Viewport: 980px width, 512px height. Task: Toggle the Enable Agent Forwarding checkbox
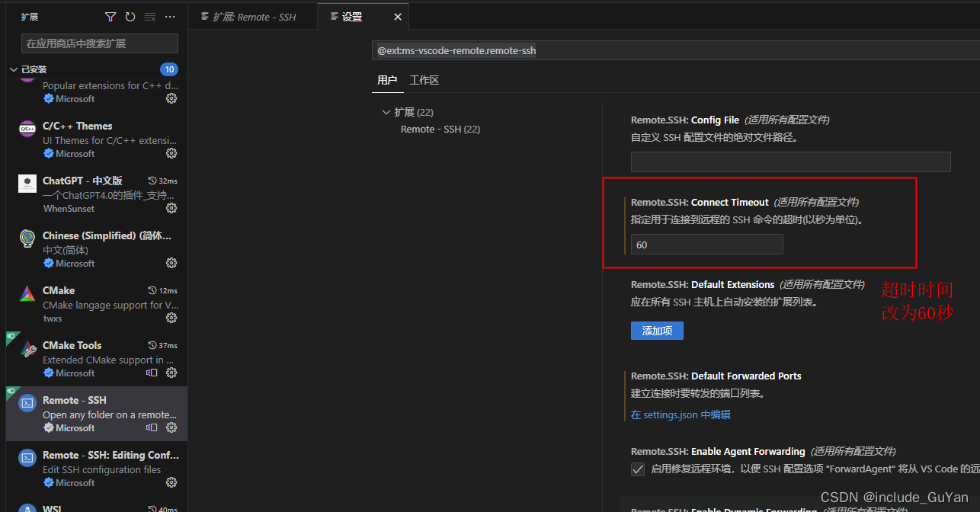click(x=638, y=469)
